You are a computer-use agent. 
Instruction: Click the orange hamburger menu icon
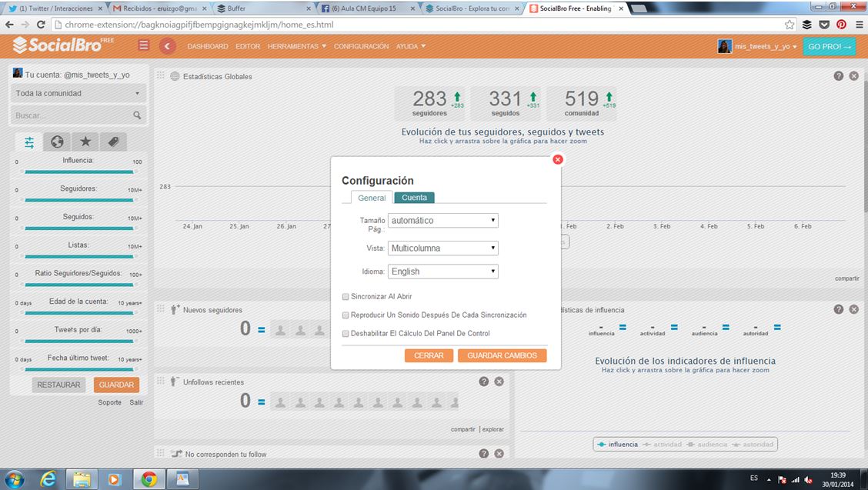[x=143, y=46]
